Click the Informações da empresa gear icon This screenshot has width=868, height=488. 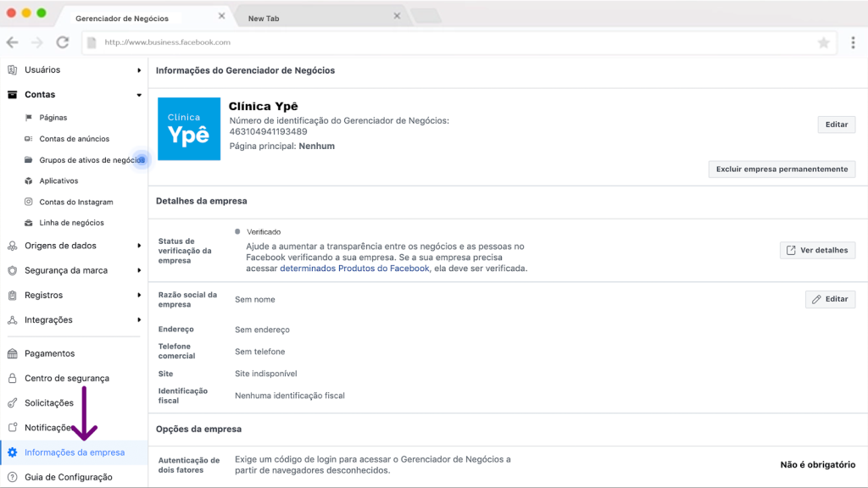[13, 452]
